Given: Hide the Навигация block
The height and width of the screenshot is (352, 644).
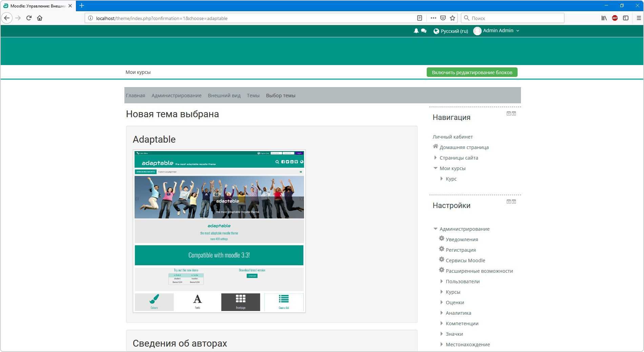Looking at the screenshot, I should click(508, 113).
